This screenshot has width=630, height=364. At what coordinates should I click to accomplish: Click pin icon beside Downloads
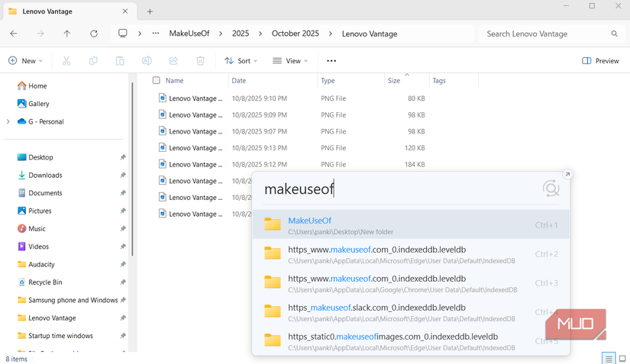pos(123,176)
